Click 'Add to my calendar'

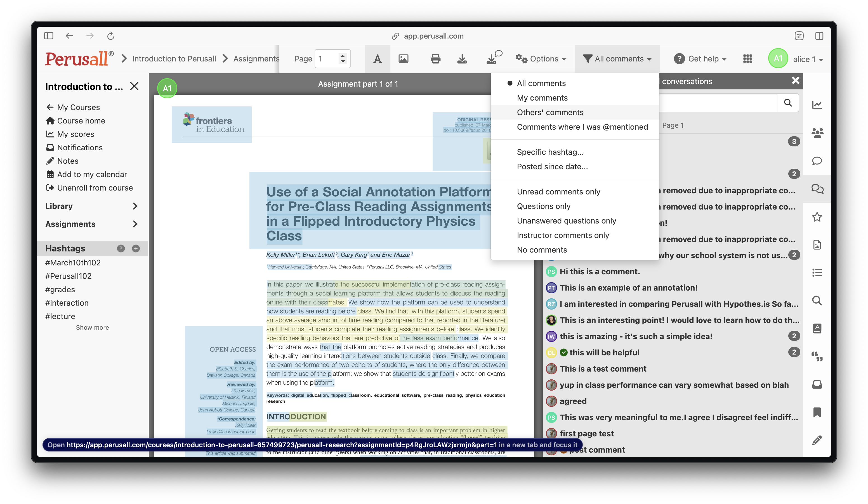(x=86, y=174)
